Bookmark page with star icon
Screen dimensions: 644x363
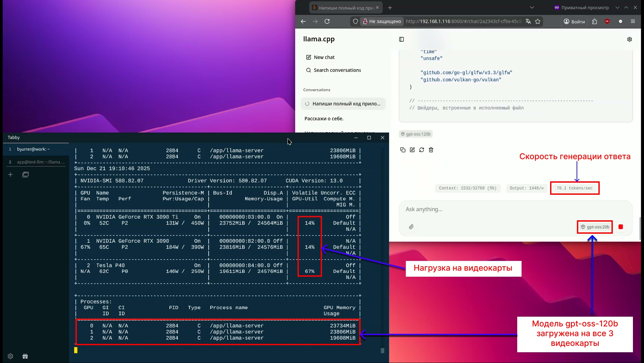click(x=538, y=21)
